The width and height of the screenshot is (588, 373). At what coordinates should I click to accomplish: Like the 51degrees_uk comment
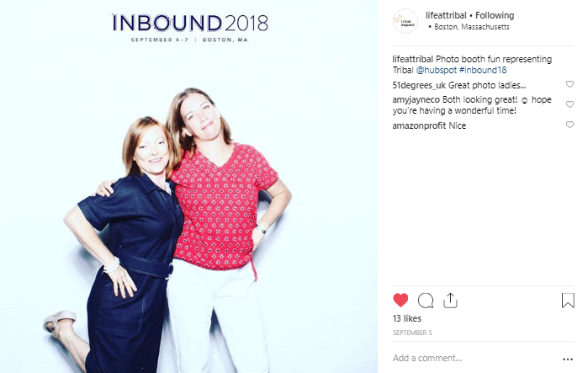coord(569,85)
